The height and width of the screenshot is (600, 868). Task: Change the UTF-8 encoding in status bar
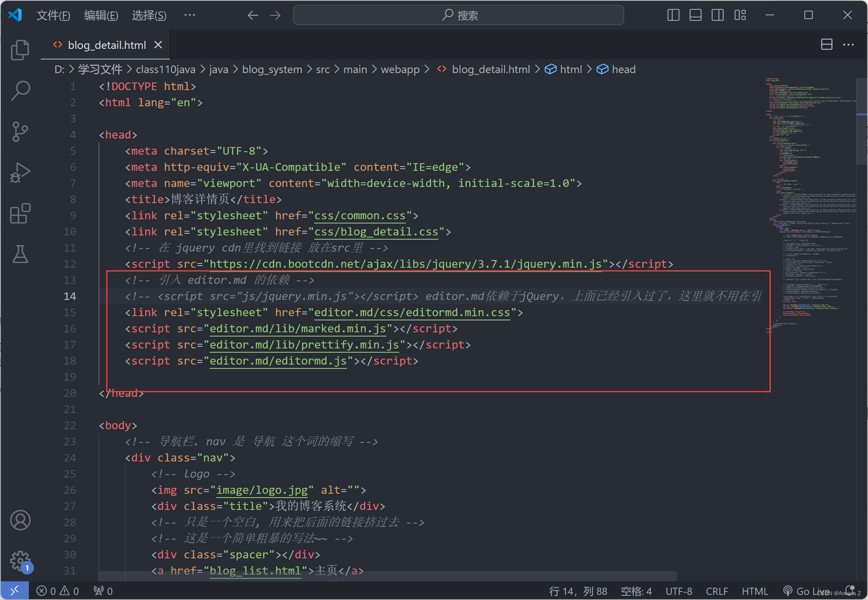point(678,591)
